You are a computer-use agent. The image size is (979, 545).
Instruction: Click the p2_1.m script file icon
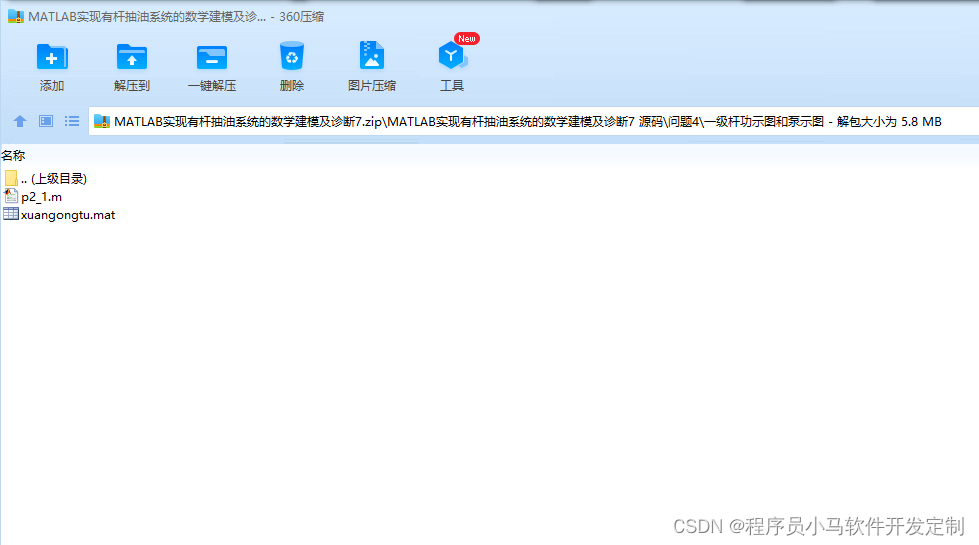coord(11,196)
